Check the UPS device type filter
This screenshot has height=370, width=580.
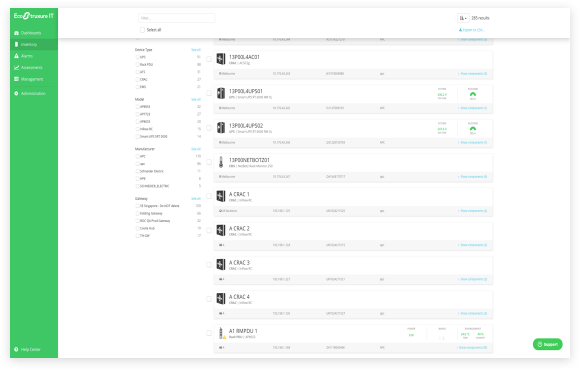tap(138, 57)
